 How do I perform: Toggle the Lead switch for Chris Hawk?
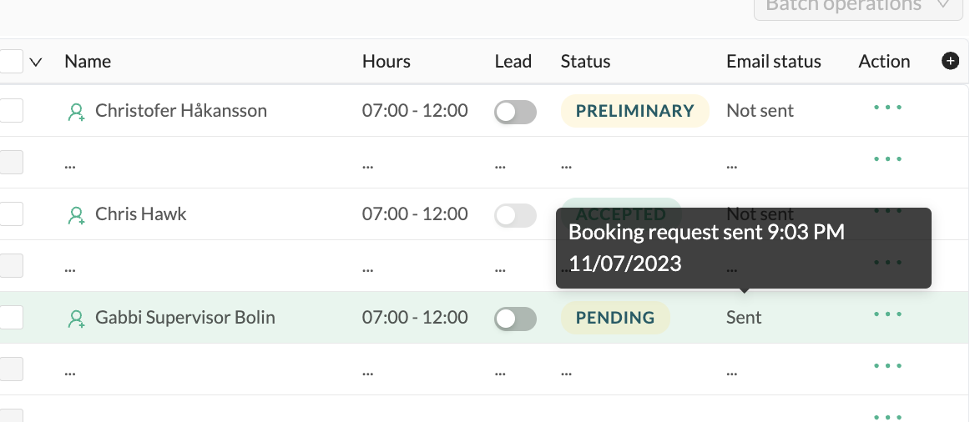(515, 215)
